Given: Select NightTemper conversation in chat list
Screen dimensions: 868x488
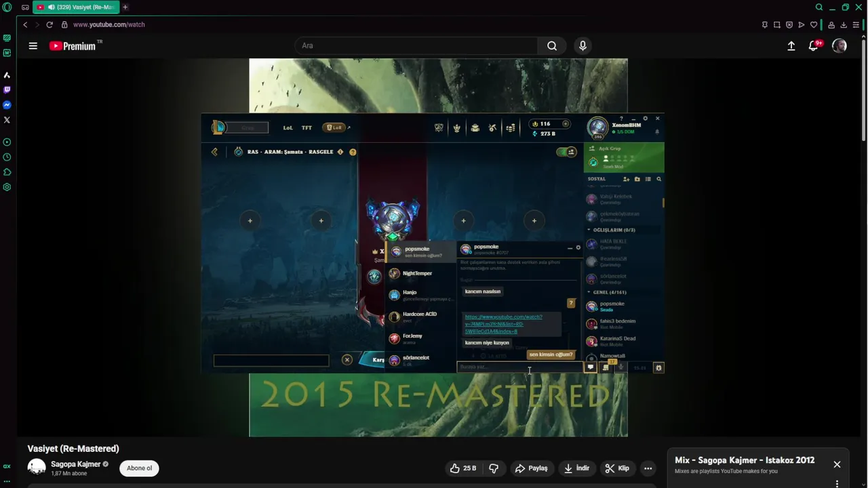Looking at the screenshot, I should click(x=421, y=274).
